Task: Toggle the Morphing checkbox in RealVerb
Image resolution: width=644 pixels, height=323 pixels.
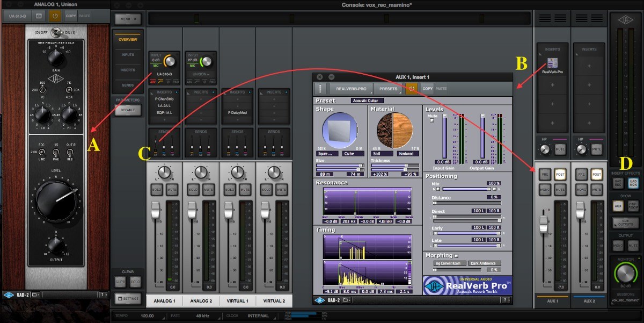Action: point(456,256)
